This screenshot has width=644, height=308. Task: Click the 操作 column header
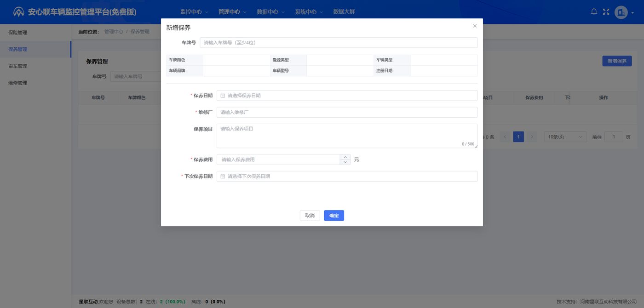604,98
